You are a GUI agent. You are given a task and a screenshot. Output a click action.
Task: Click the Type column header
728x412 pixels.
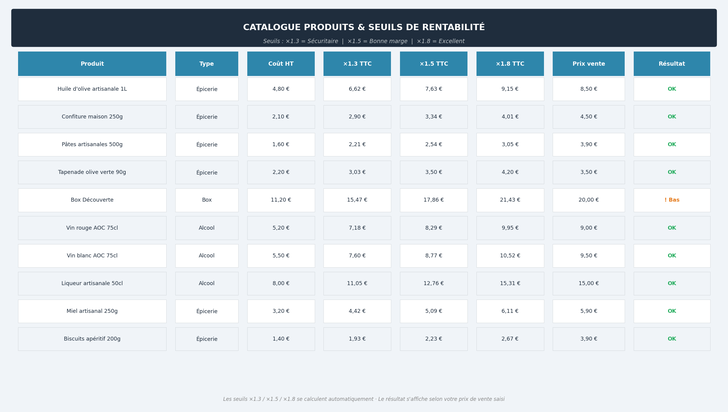[206, 64]
